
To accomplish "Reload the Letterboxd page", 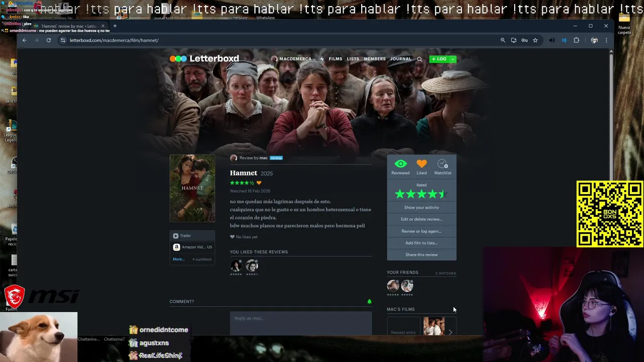I will 48,40.
